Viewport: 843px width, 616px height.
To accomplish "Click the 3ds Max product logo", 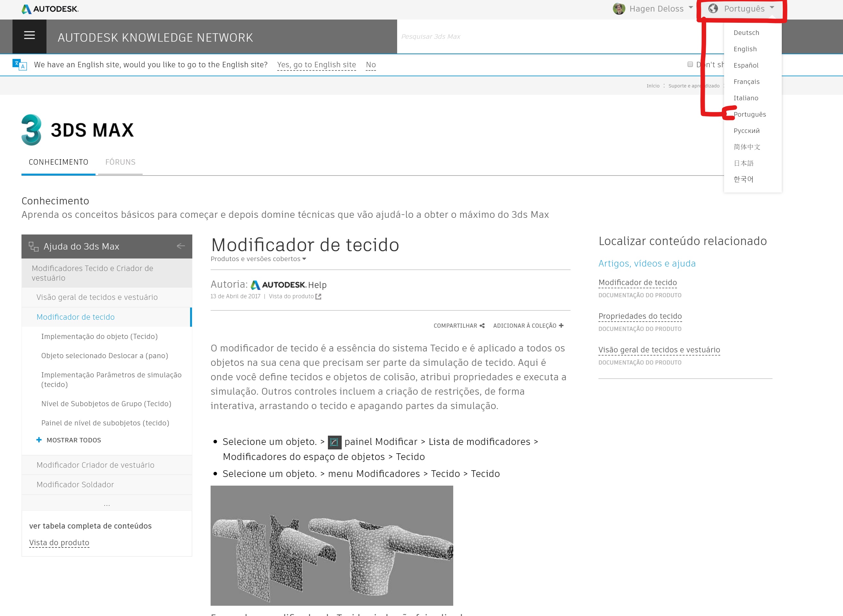I will point(31,130).
